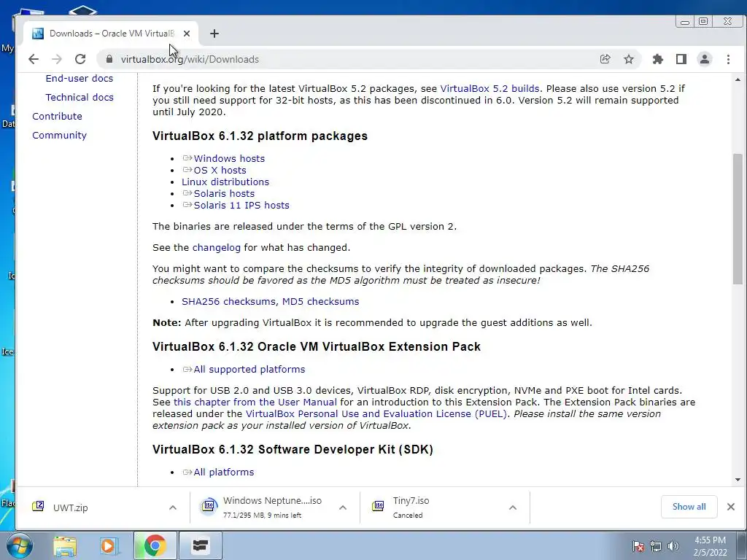Open the MD5 checksums link
The width and height of the screenshot is (747, 560).
coord(321,301)
